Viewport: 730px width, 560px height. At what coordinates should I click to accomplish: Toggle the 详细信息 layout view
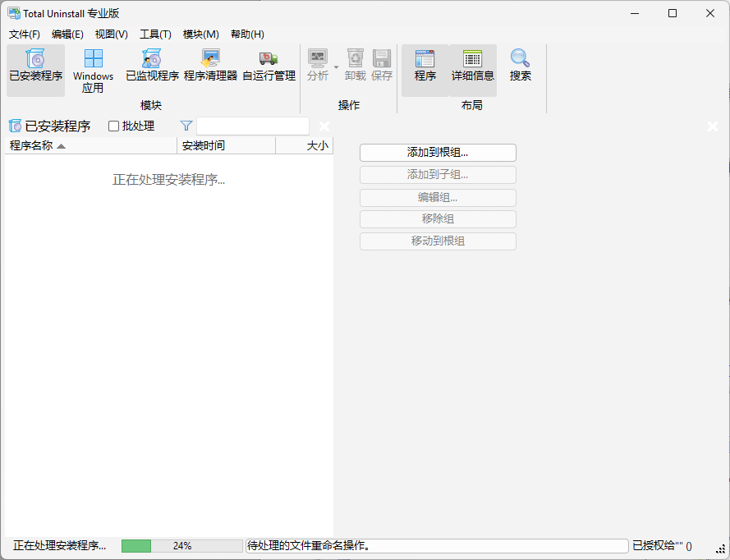(x=472, y=59)
